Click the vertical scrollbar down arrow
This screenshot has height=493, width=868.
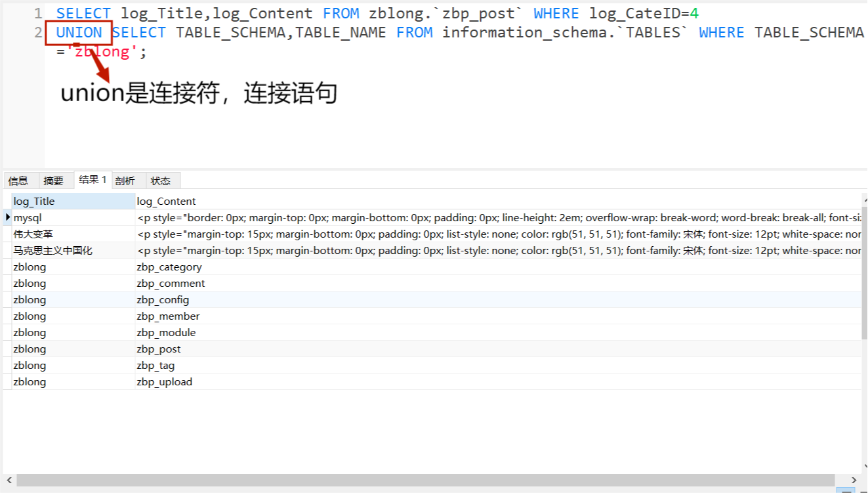point(865,467)
